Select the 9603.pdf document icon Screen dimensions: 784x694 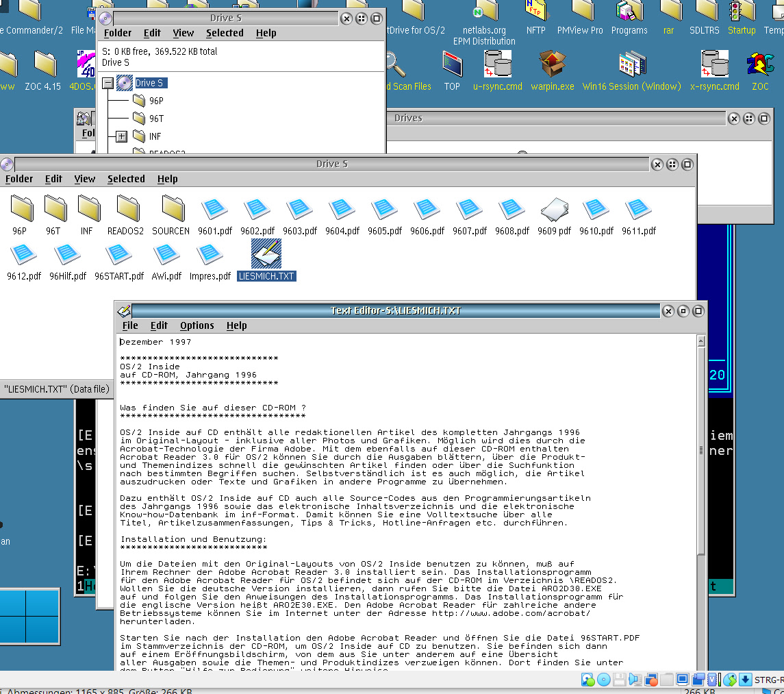click(x=299, y=208)
